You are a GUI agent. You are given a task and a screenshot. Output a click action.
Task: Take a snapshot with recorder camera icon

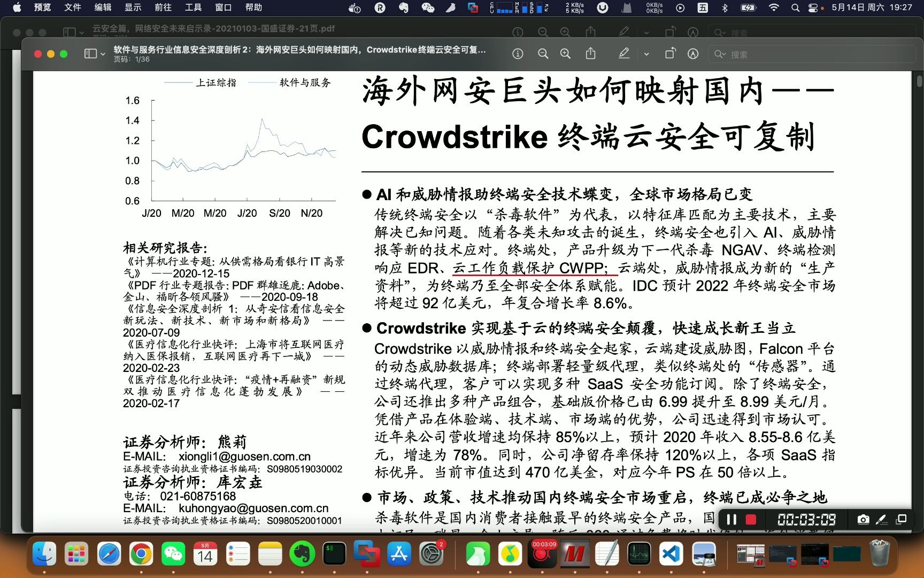coord(863,519)
